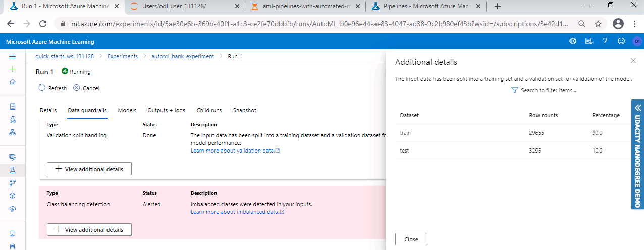Click the 29655 row count value

pyautogui.click(x=537, y=133)
